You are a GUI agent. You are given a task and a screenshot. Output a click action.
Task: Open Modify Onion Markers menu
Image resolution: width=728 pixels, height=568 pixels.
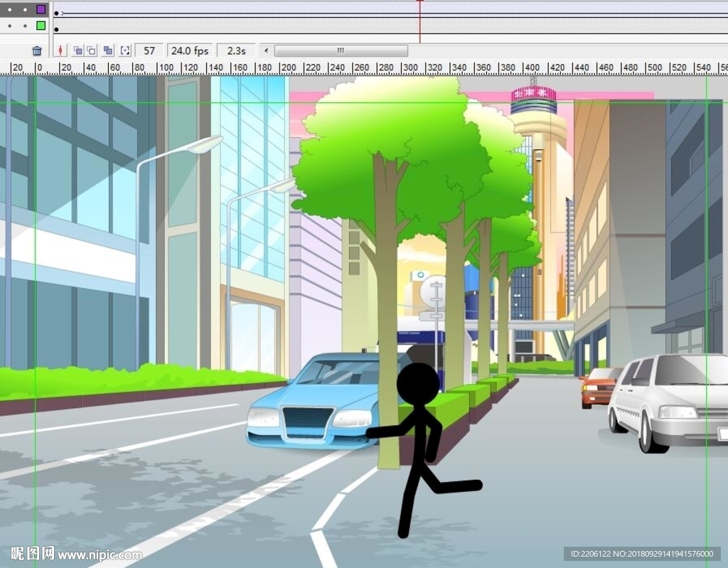[125, 50]
